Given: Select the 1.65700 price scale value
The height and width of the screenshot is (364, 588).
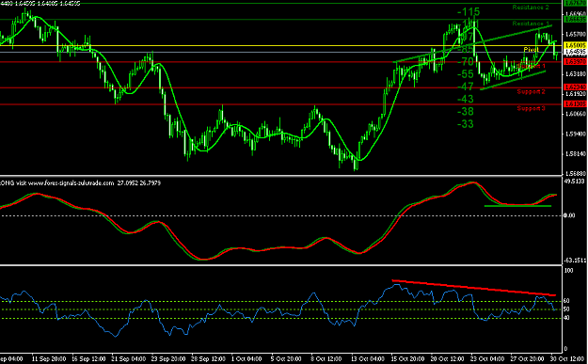Looking at the screenshot, I should (x=575, y=34).
